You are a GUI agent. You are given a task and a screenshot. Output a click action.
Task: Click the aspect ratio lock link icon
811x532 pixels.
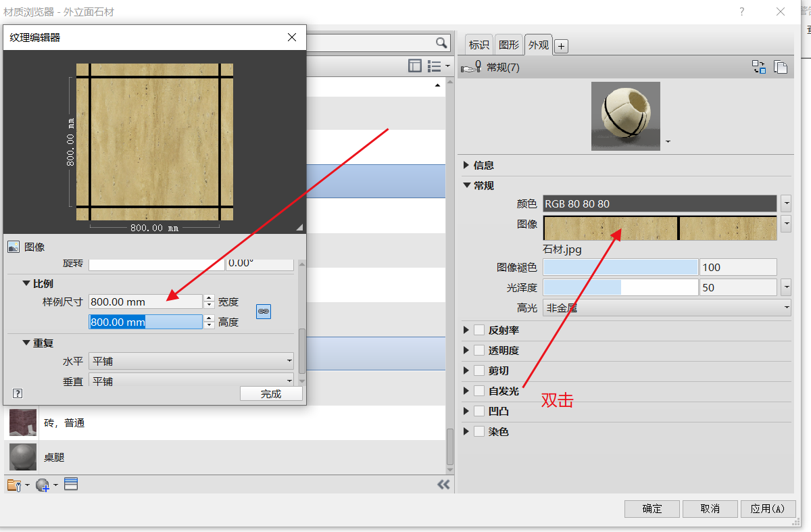coord(264,312)
